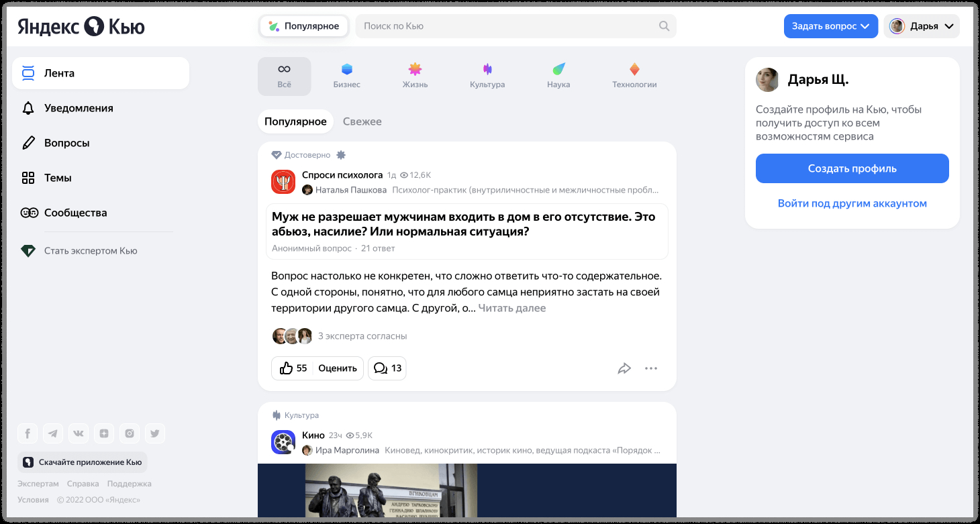
Task: Open the Дарья account menu
Action: coord(922,26)
